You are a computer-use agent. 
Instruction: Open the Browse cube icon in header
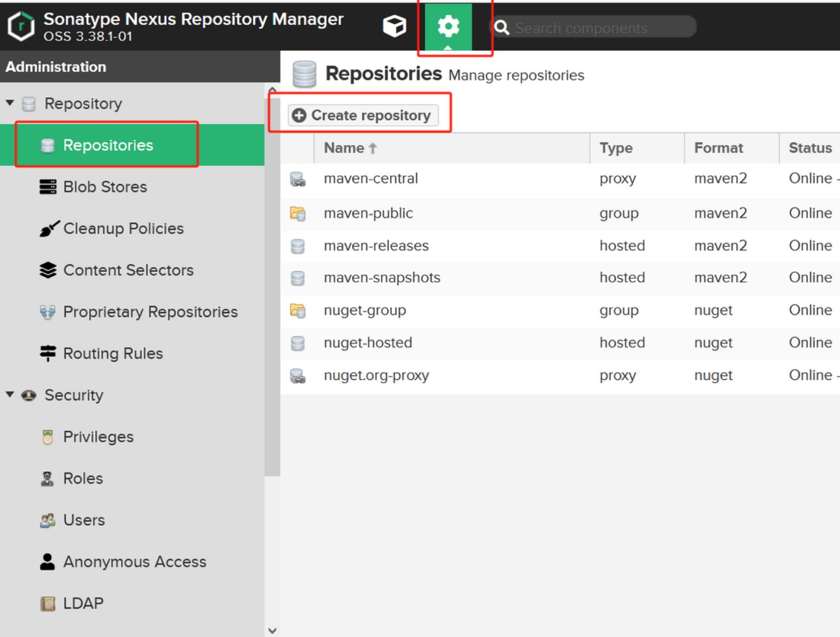[394, 26]
